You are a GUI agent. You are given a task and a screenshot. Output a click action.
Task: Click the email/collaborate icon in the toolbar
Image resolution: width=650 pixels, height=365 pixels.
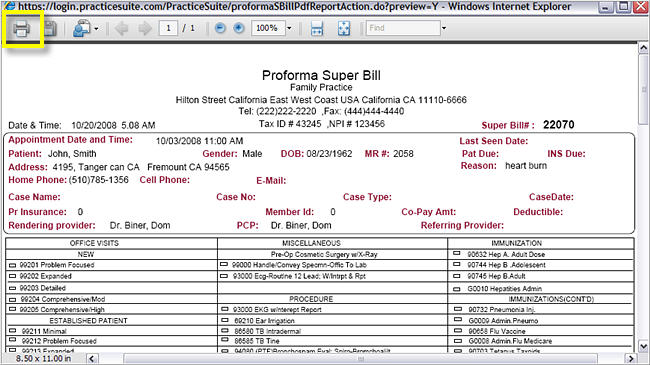point(82,29)
